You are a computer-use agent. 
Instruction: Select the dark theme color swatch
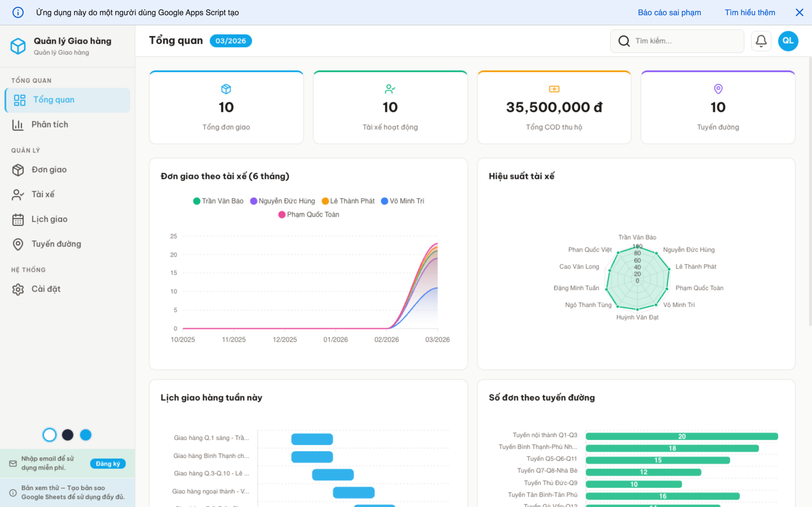[67, 435]
